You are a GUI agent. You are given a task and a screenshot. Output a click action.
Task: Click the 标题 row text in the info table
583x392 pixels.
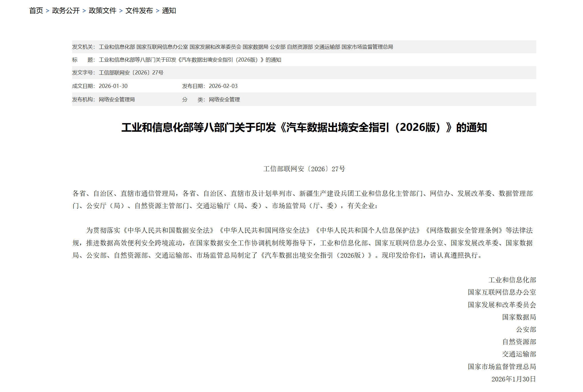point(190,60)
